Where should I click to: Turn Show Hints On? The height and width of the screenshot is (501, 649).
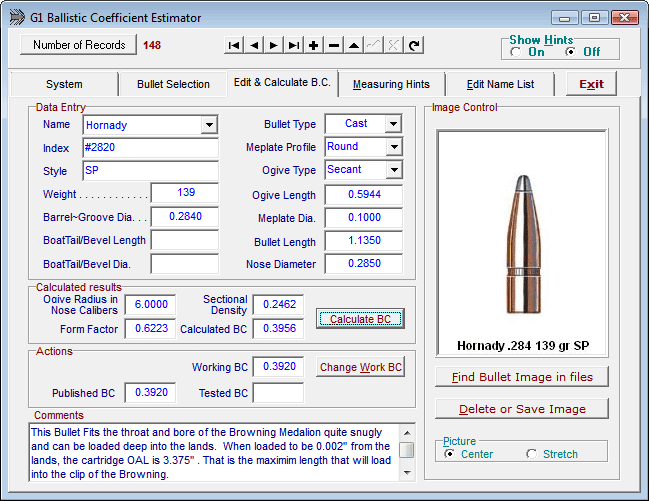(x=516, y=52)
